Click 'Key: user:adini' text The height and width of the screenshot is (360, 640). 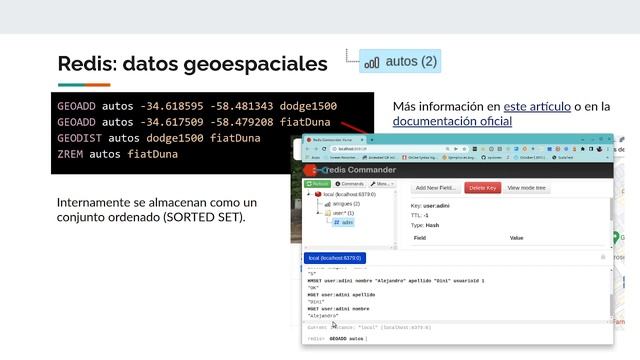point(430,206)
